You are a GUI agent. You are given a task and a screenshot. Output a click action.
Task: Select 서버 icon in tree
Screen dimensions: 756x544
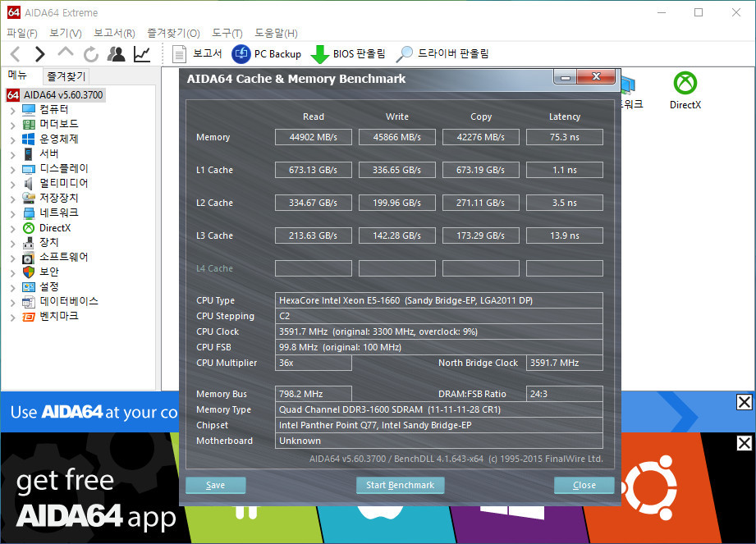click(x=29, y=154)
